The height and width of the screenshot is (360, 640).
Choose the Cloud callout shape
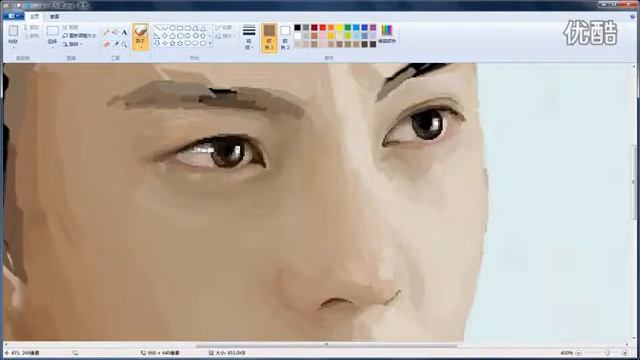coord(203,43)
